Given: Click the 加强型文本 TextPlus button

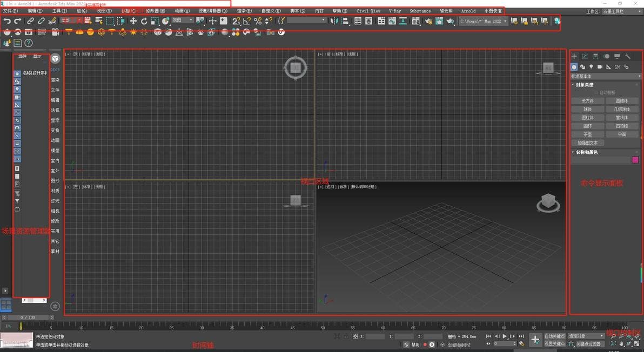Looking at the screenshot, I should 587,143.
